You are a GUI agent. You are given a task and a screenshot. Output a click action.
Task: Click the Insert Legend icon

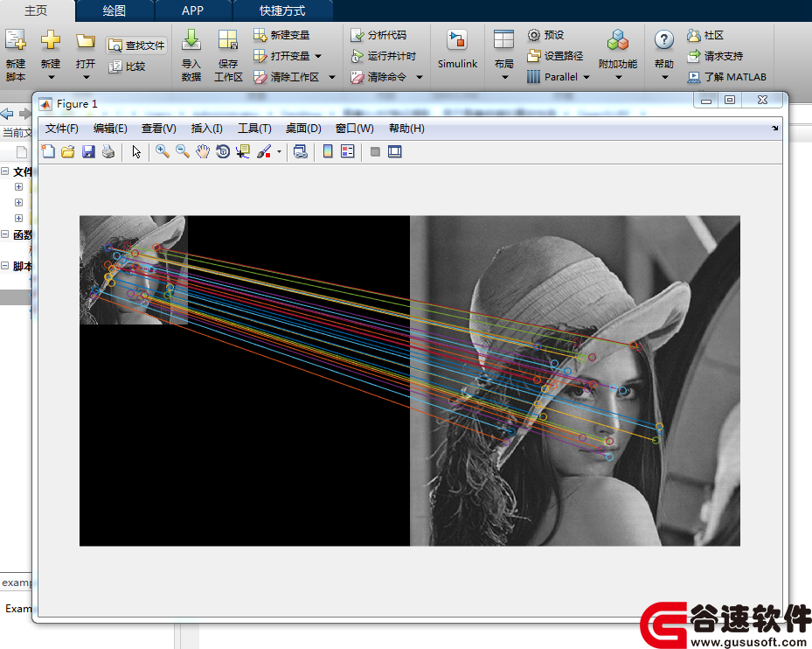348,151
